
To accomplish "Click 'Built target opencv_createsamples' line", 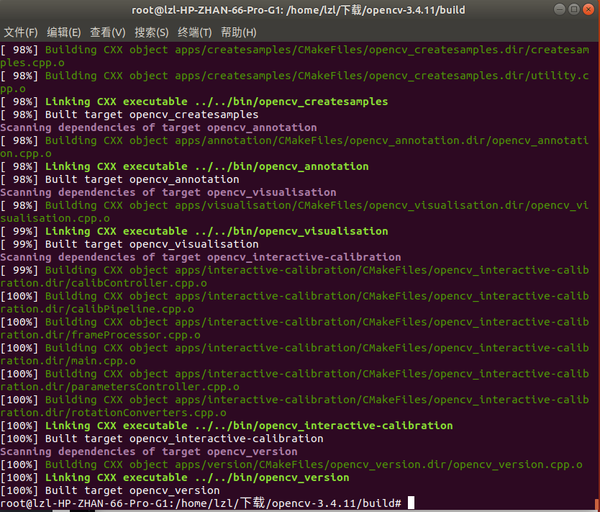I will point(129,114).
